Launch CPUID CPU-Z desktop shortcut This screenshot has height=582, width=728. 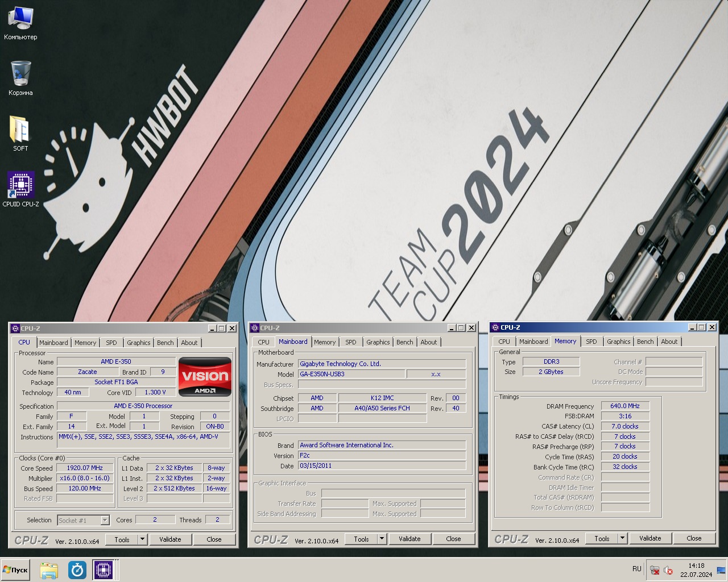(20, 189)
